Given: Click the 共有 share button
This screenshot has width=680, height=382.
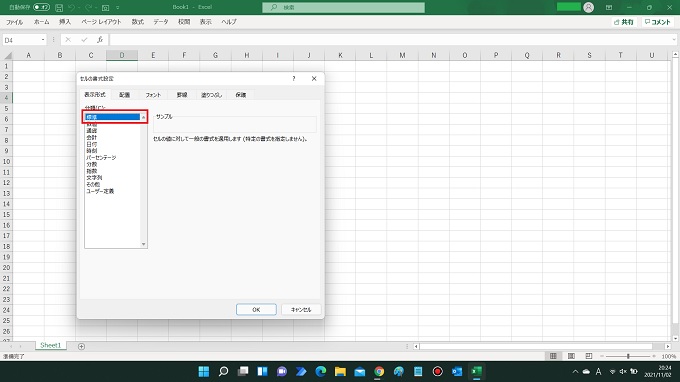Looking at the screenshot, I should 624,22.
